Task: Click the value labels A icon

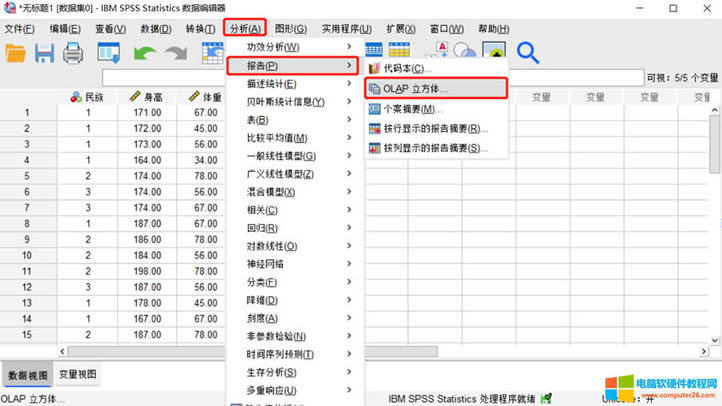Action: tap(442, 49)
